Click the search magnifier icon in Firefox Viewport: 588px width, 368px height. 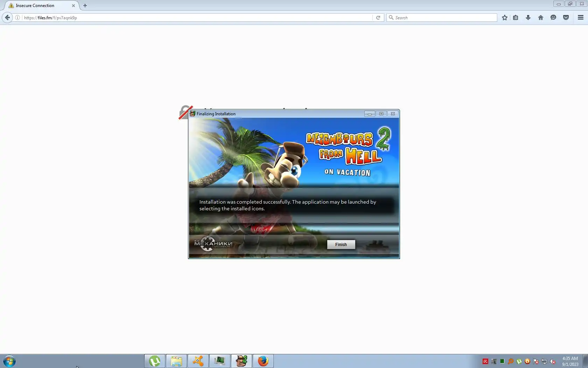coord(391,18)
